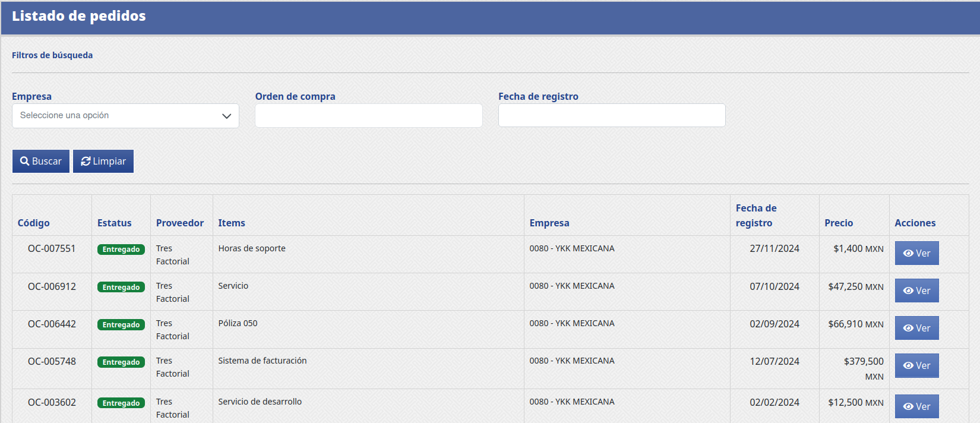Click eye icon for order OC-003602

click(x=908, y=406)
